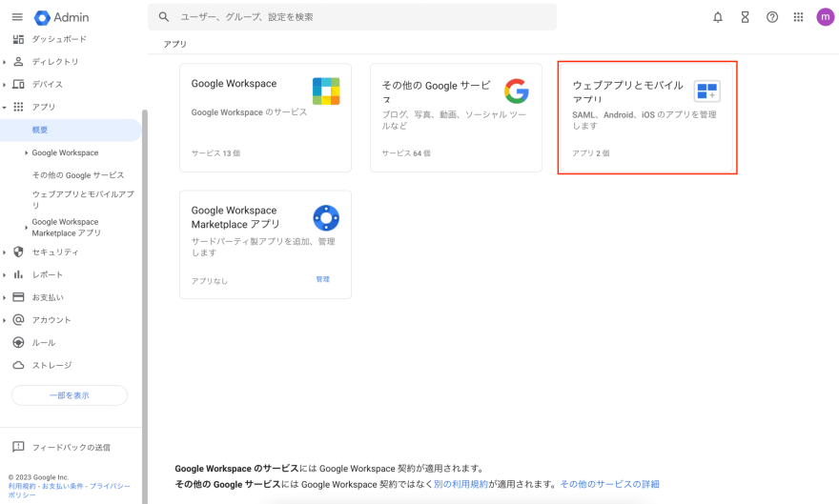
Task: Click the directory person icon
Action: (x=18, y=62)
